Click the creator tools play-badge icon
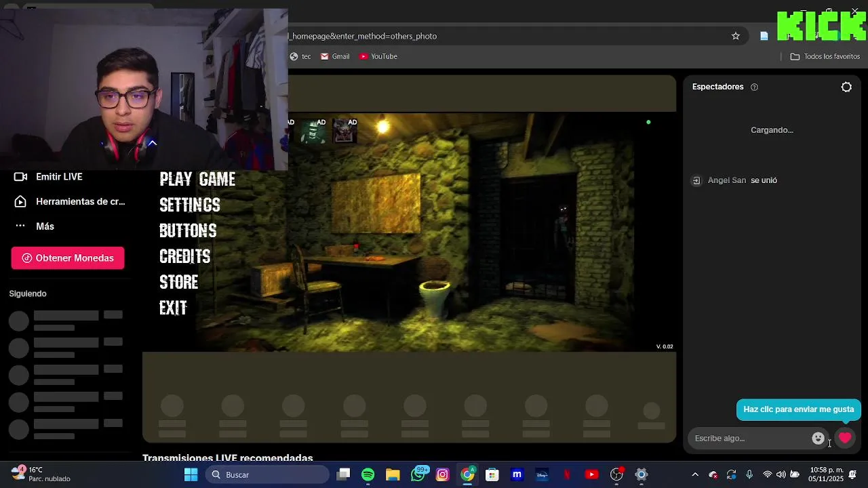The width and height of the screenshot is (868, 488). [x=20, y=201]
